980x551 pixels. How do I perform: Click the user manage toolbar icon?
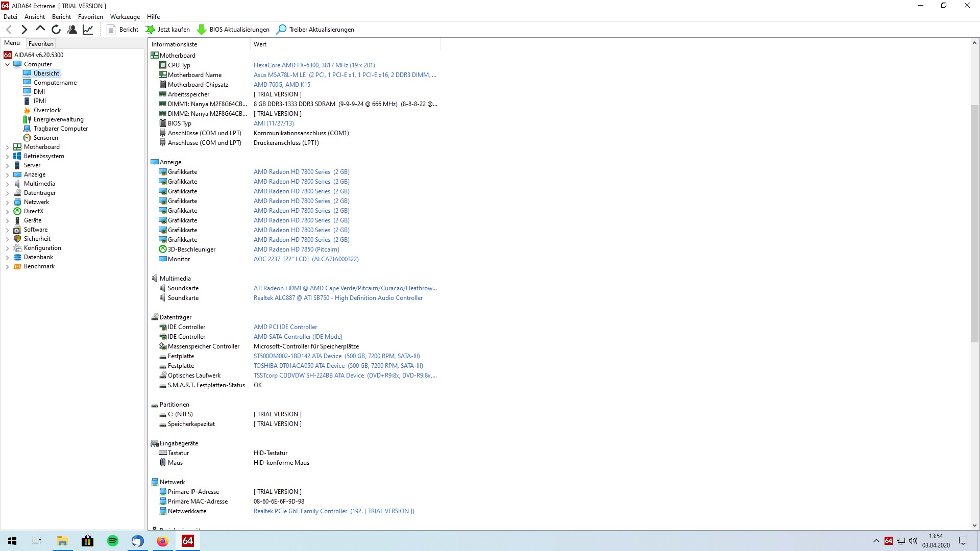[x=72, y=30]
